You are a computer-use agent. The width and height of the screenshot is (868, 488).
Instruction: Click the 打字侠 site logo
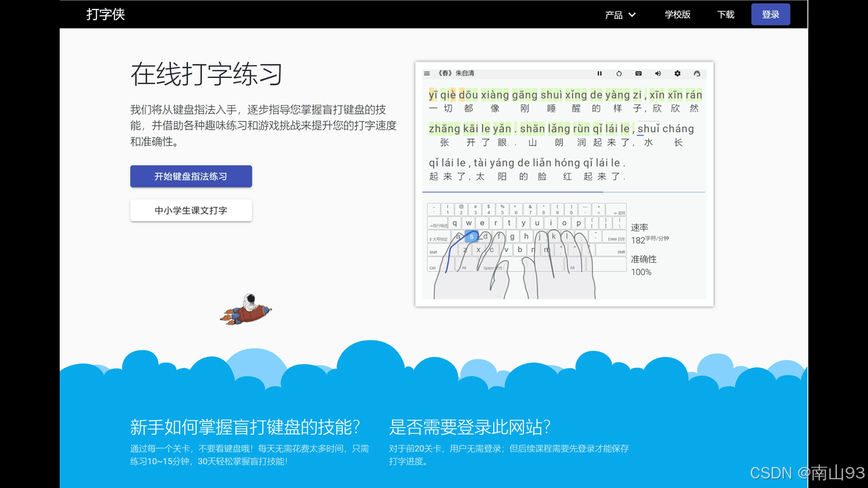click(x=106, y=14)
